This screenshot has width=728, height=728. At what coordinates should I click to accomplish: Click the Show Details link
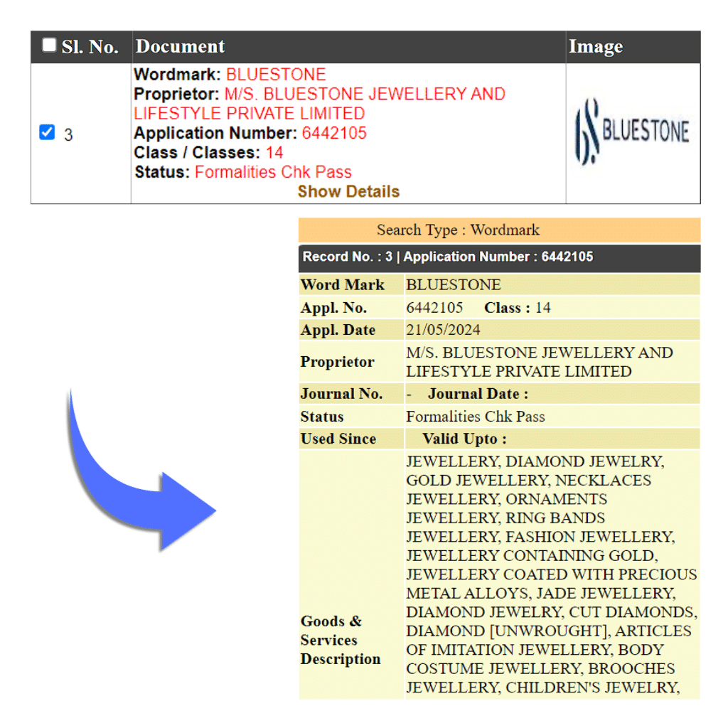tap(348, 191)
